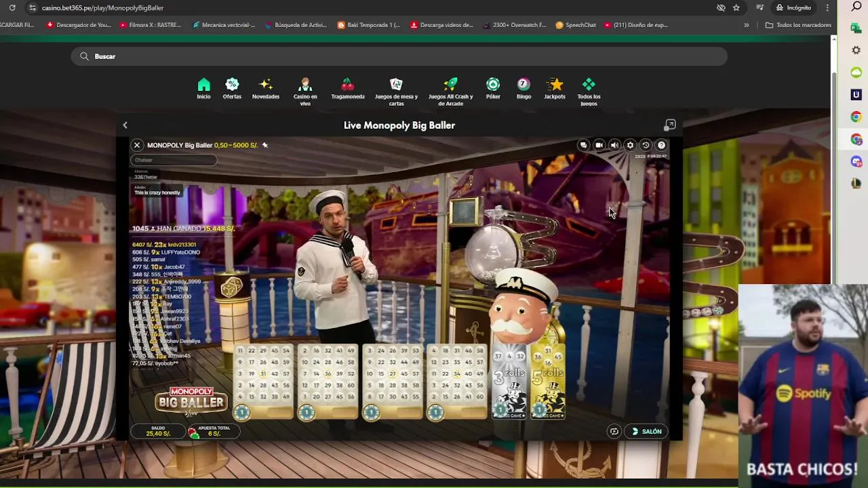Viewport: 868px width, 488px height.
Task: Click the eye tracking-protection icon
Action: point(721,7)
